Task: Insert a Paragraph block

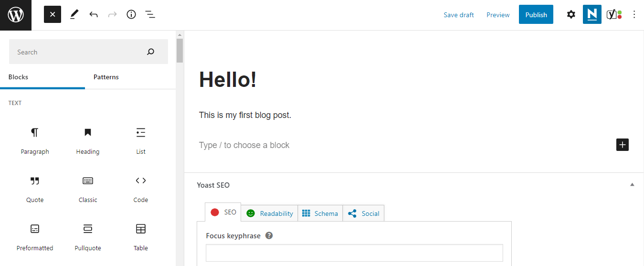Action: 35,141
